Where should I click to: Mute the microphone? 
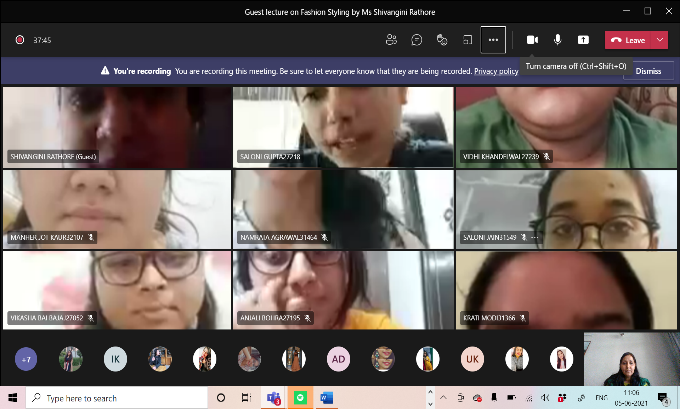[558, 40]
